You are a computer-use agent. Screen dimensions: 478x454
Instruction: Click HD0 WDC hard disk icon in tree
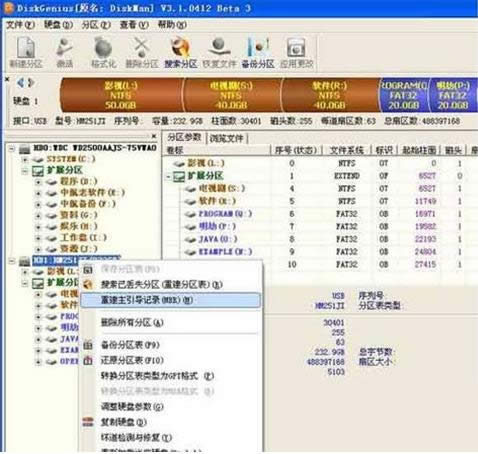(x=24, y=149)
